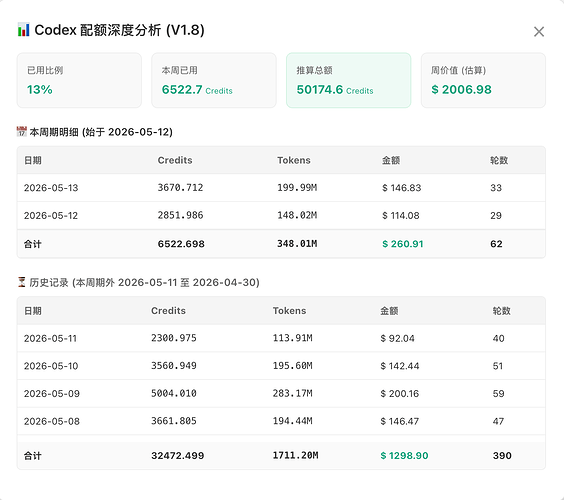Image resolution: width=564 pixels, height=500 pixels.
Task: Select the 2026-05-12 row
Action: (x=281, y=215)
